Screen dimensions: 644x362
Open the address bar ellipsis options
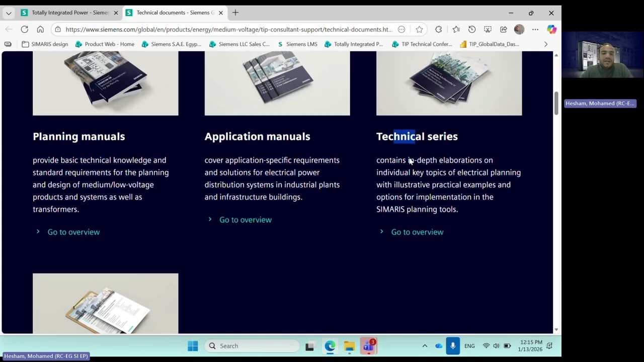pos(401,29)
